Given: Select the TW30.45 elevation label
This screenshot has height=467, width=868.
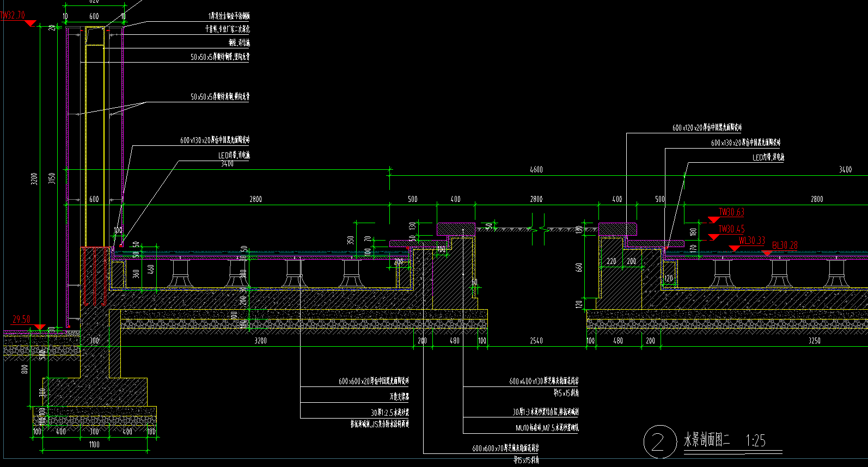Looking at the screenshot, I should [731, 229].
